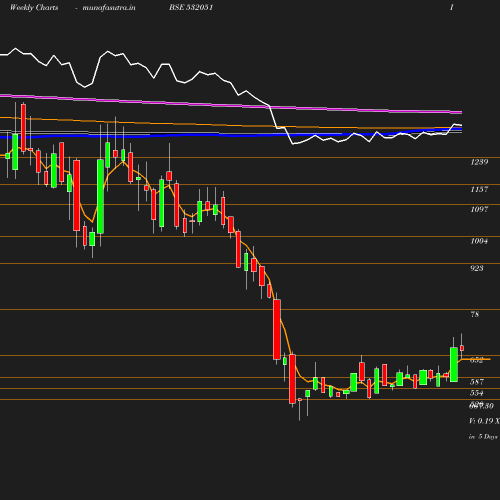Click the 1004 price level label
Viewport: 500px width, 500px height.
(x=479, y=241)
